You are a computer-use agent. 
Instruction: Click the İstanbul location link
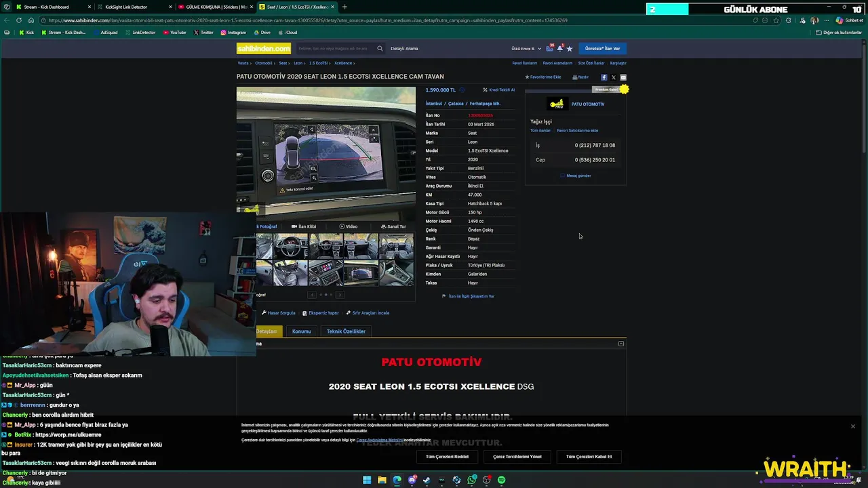coord(433,104)
